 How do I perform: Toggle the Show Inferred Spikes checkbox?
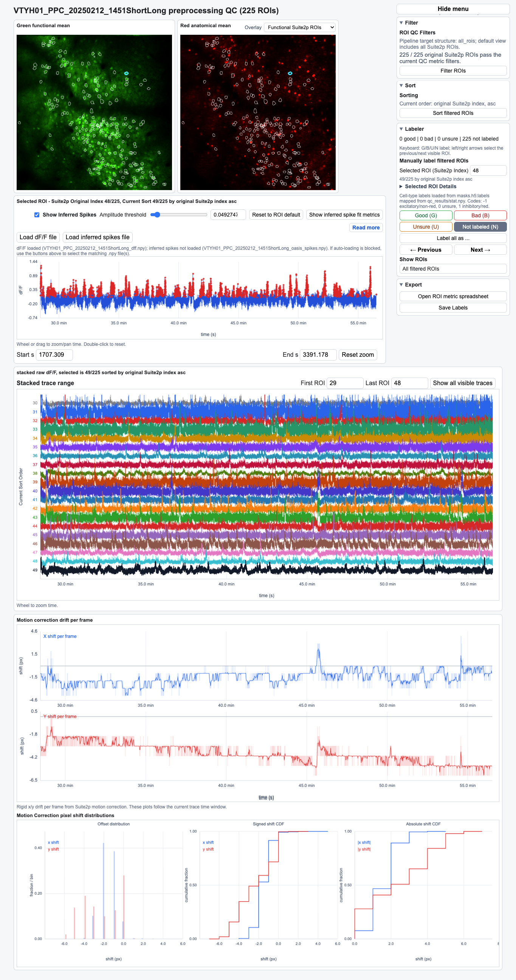37,215
